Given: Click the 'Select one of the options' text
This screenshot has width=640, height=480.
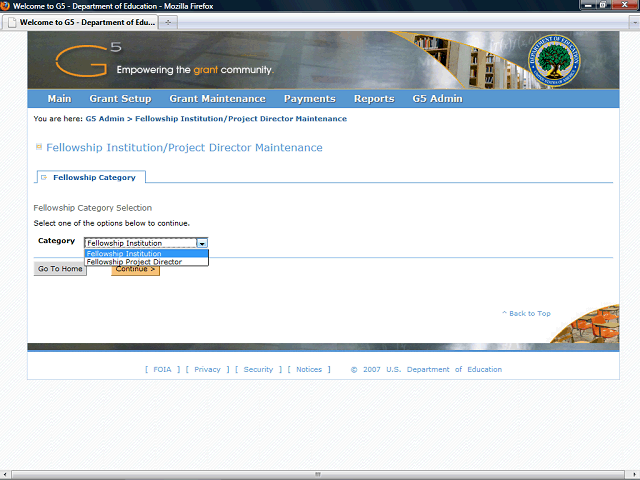Looking at the screenshot, I should click(111, 223).
